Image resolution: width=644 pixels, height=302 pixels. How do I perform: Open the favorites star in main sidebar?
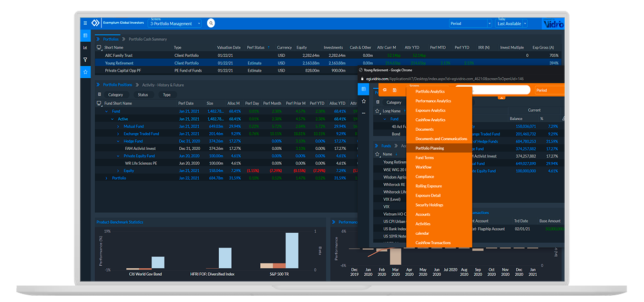pyautogui.click(x=85, y=72)
